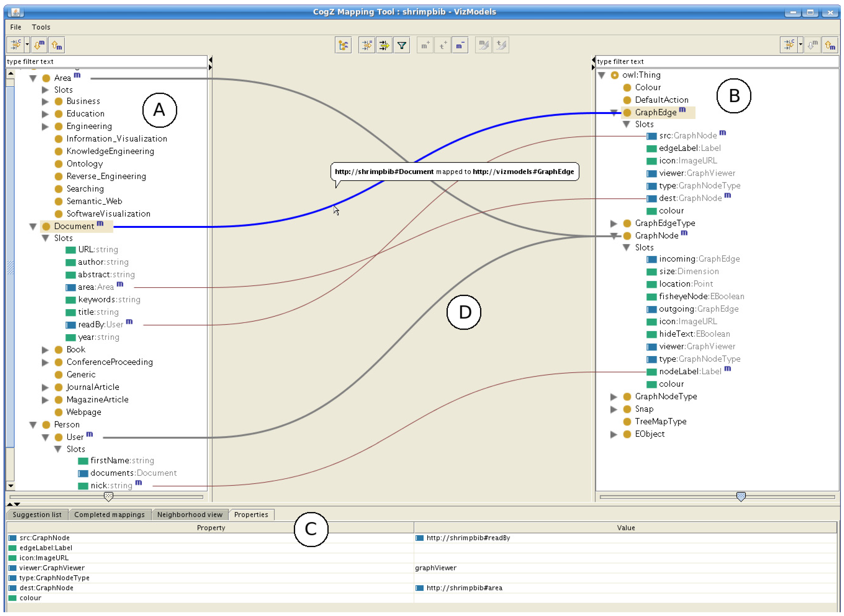Open the Tools menu
Screen dimensions: 844x616
[41, 27]
